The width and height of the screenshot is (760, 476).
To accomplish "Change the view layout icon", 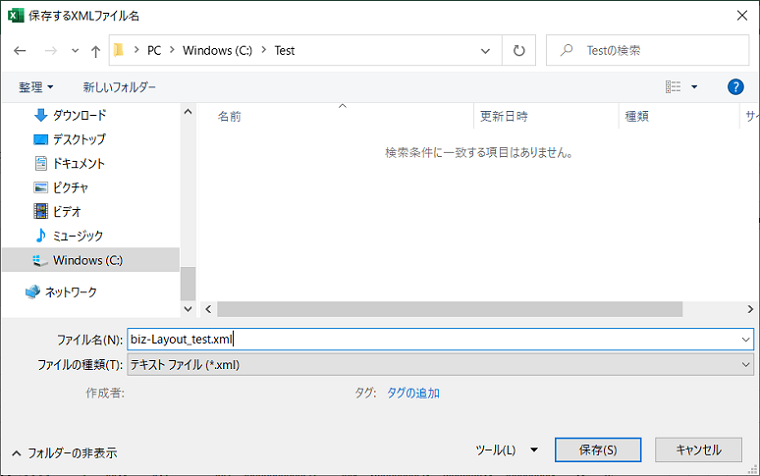I will click(x=673, y=87).
